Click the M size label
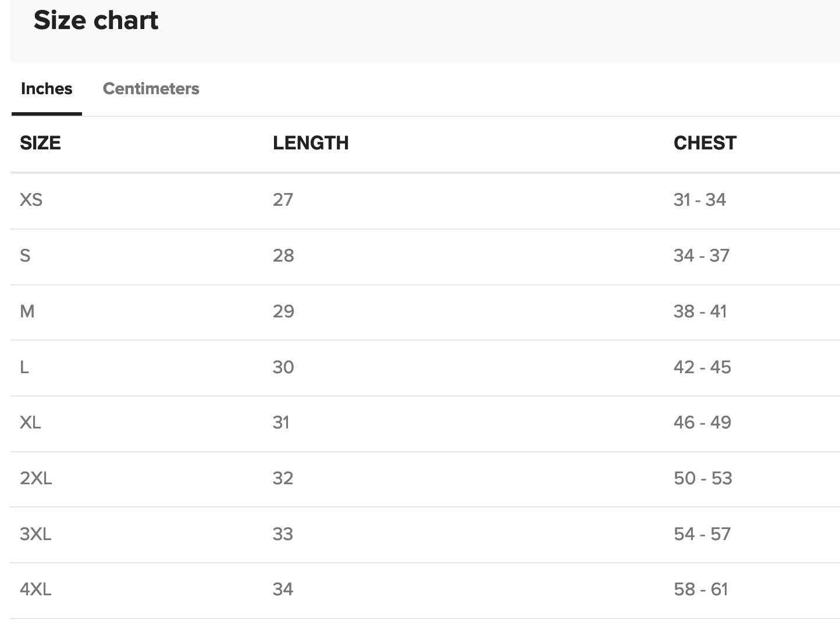Viewport: 840px width, 636px height. pyautogui.click(x=27, y=312)
